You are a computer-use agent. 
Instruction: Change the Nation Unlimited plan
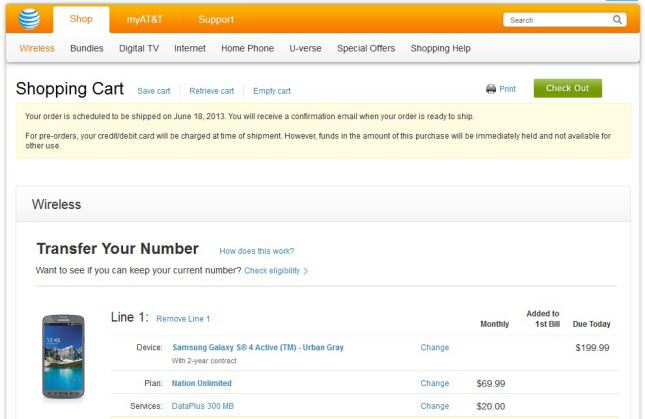434,383
